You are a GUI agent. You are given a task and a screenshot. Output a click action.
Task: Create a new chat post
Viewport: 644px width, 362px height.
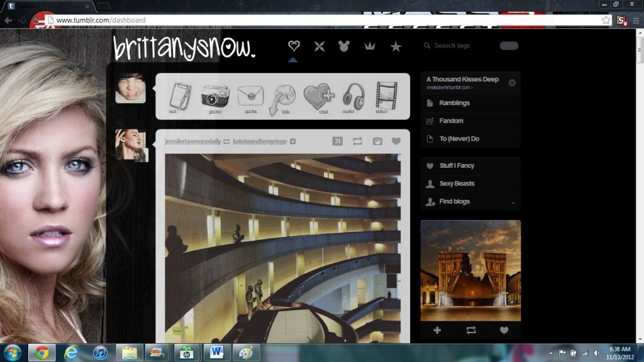coord(319,97)
